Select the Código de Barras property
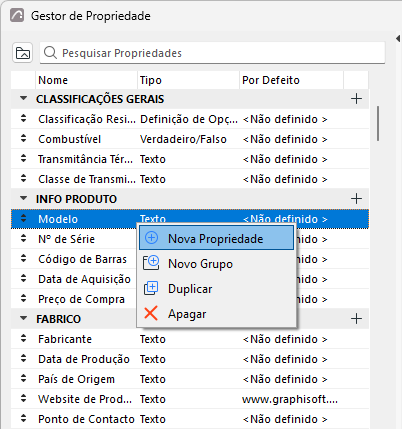The width and height of the screenshot is (402, 429). [82, 259]
